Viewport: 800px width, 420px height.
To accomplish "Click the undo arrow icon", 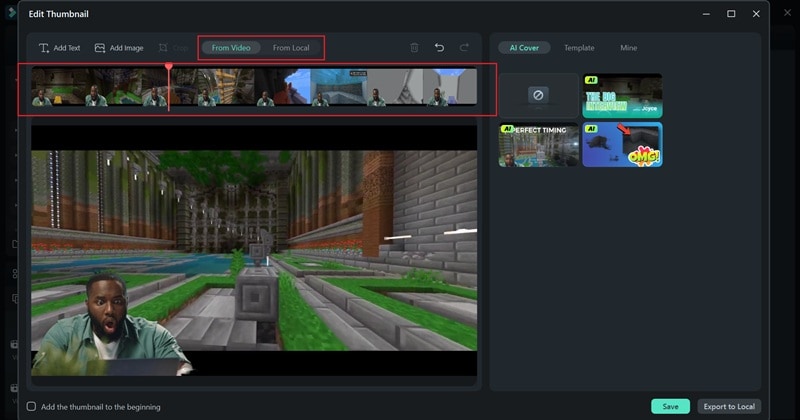I will 439,47.
